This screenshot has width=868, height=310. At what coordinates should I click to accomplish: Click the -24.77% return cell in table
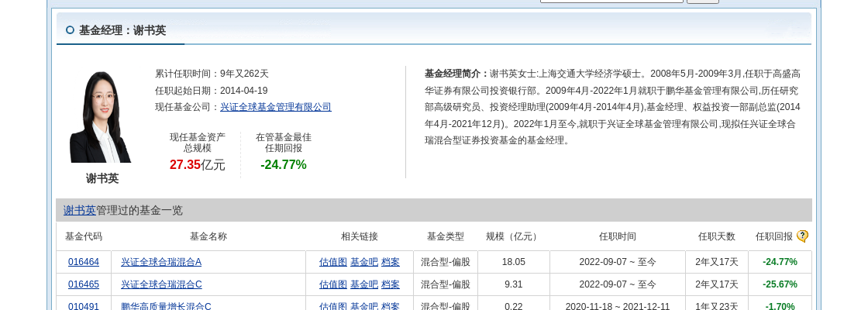[x=780, y=262]
